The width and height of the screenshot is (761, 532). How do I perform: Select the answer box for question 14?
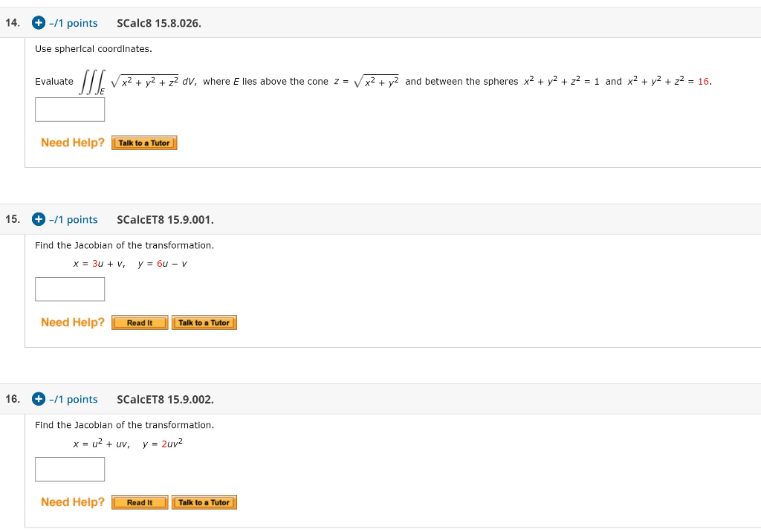point(70,108)
